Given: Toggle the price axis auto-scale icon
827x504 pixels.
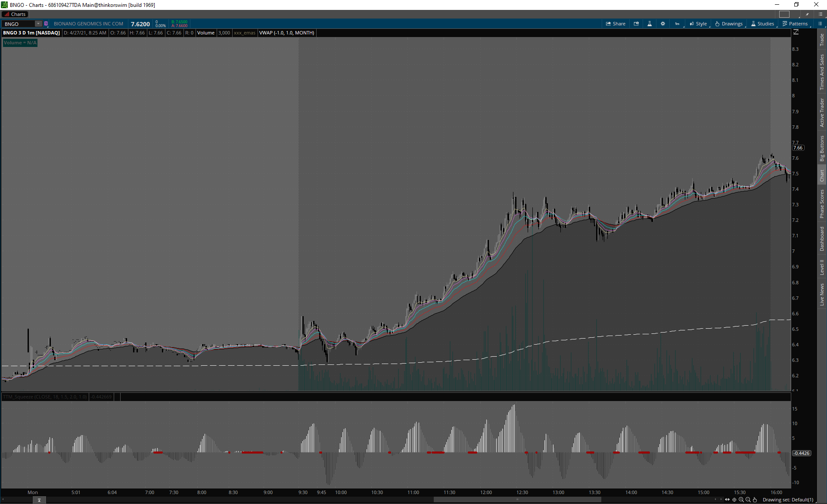Looking at the screenshot, I should (796, 32).
